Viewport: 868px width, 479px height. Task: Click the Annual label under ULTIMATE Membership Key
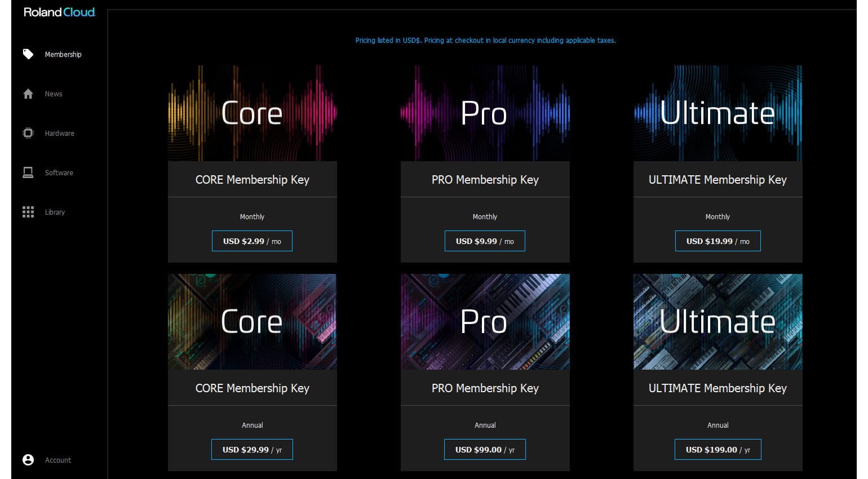click(x=718, y=425)
